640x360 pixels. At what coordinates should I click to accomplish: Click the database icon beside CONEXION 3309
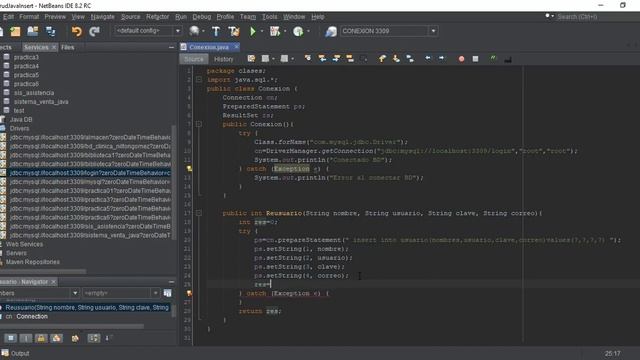pyautogui.click(x=331, y=31)
